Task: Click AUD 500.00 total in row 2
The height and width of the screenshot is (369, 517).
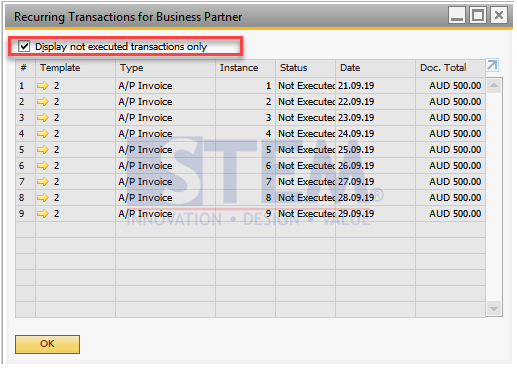Action: coord(450,102)
